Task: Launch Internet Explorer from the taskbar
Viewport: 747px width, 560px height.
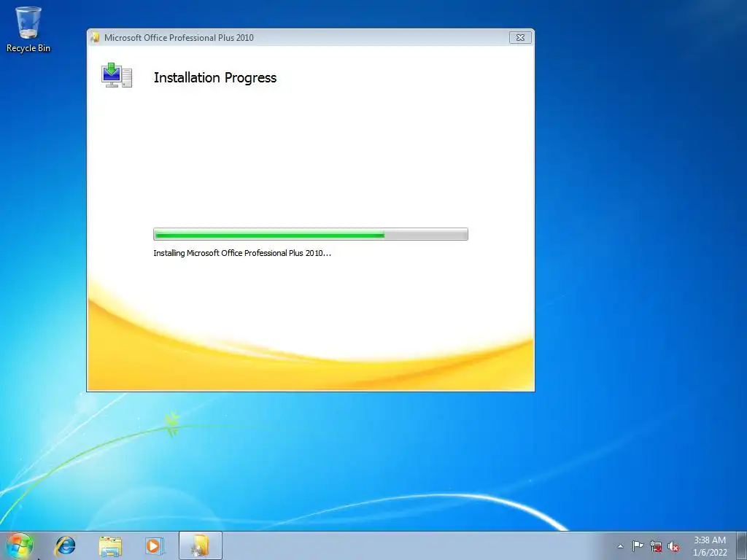Action: pos(65,545)
